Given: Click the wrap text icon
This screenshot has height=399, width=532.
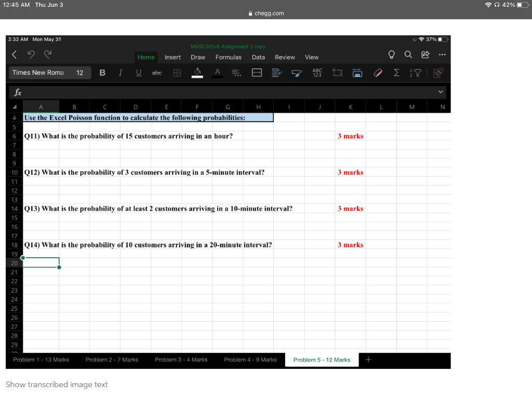Looking at the screenshot, I should pyautogui.click(x=277, y=73).
